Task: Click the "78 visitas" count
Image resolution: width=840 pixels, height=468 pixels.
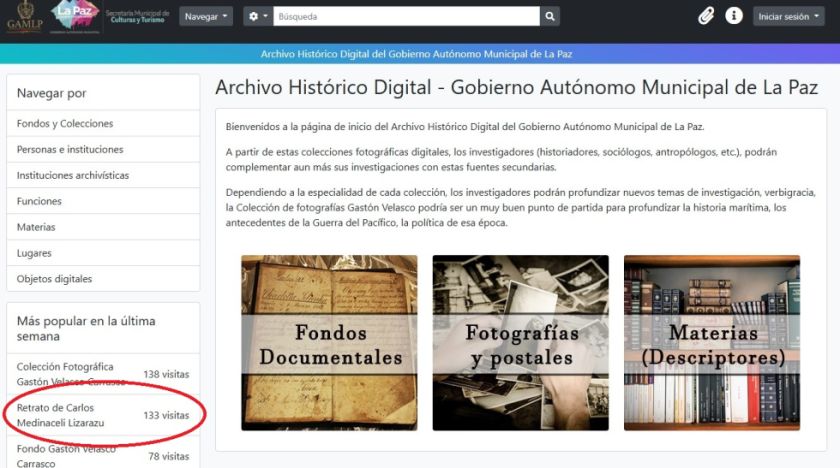Action: [169, 456]
